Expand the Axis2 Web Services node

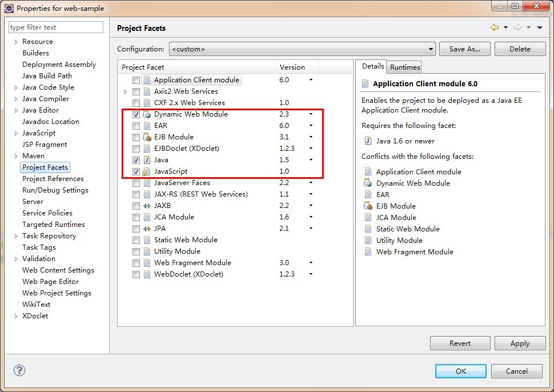click(126, 91)
